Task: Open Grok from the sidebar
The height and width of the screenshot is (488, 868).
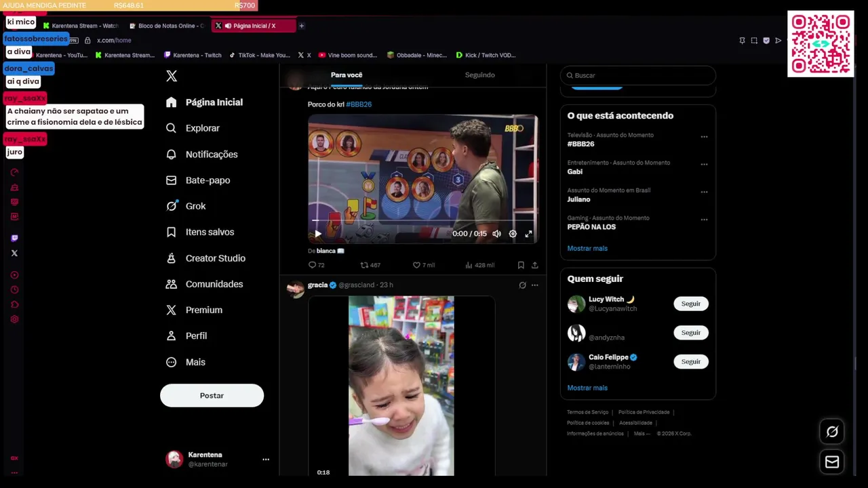Action: click(186, 206)
